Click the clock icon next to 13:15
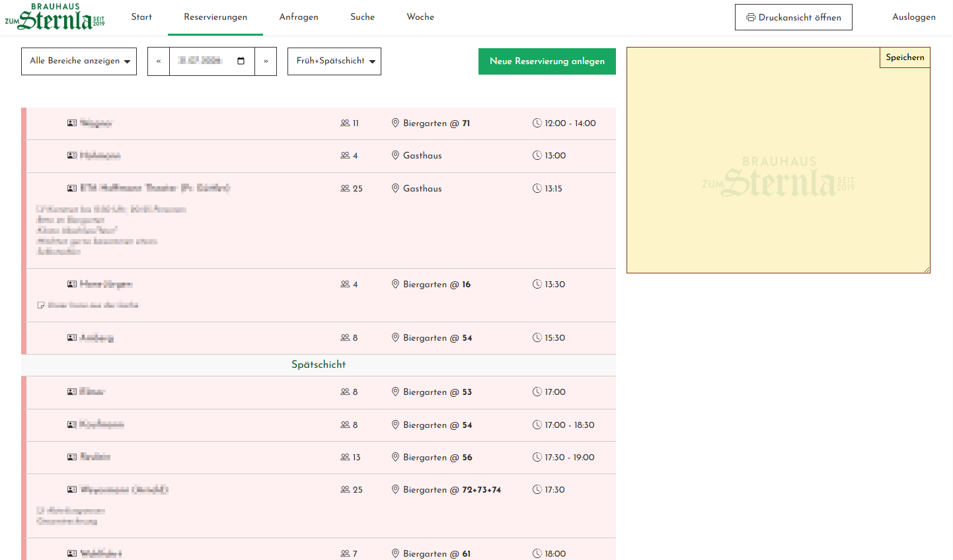The width and height of the screenshot is (953, 560). click(537, 188)
